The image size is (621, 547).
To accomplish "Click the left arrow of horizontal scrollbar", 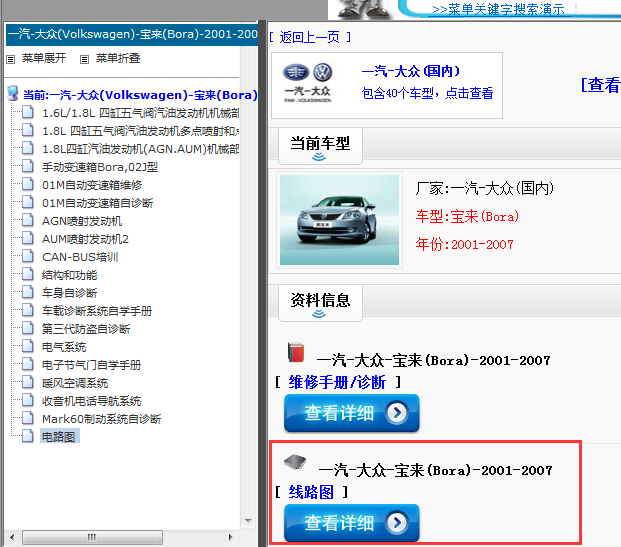I will click(x=12, y=537).
